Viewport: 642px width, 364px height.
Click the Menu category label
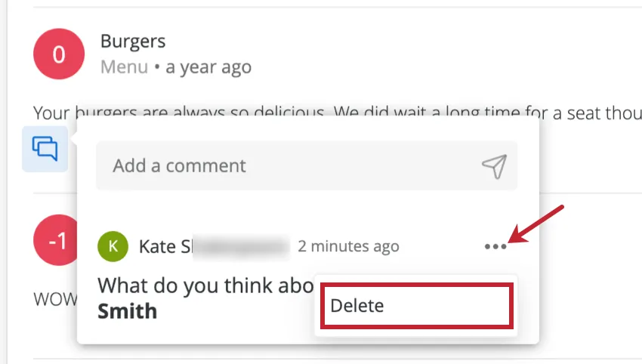(124, 67)
